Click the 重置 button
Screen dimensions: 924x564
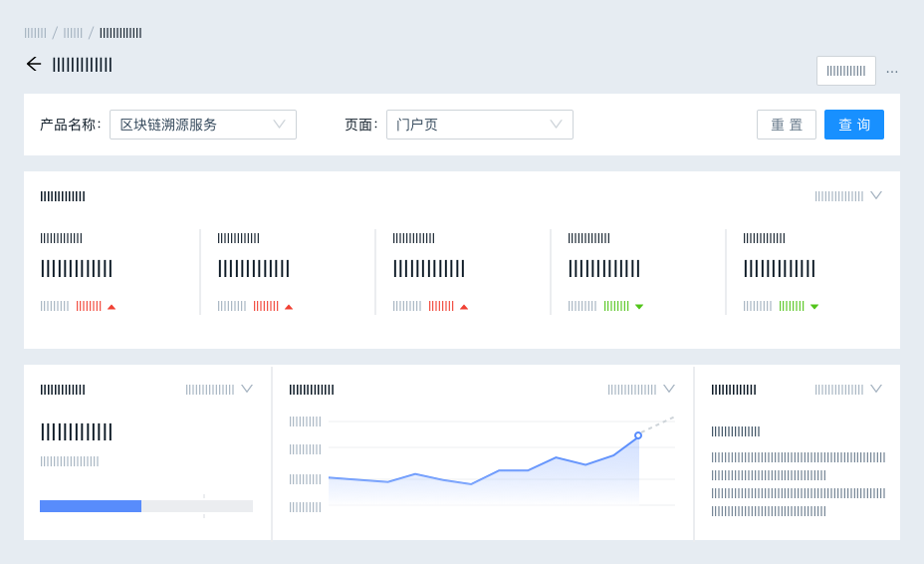(x=787, y=125)
